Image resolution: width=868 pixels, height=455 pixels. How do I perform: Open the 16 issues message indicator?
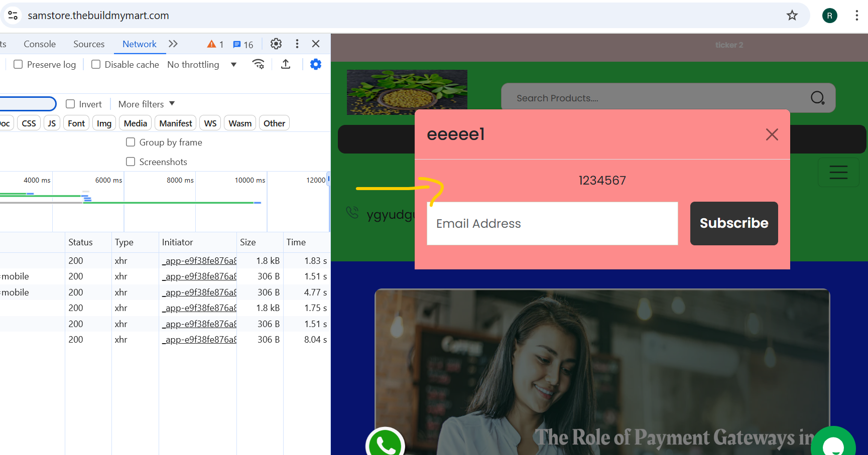[243, 44]
